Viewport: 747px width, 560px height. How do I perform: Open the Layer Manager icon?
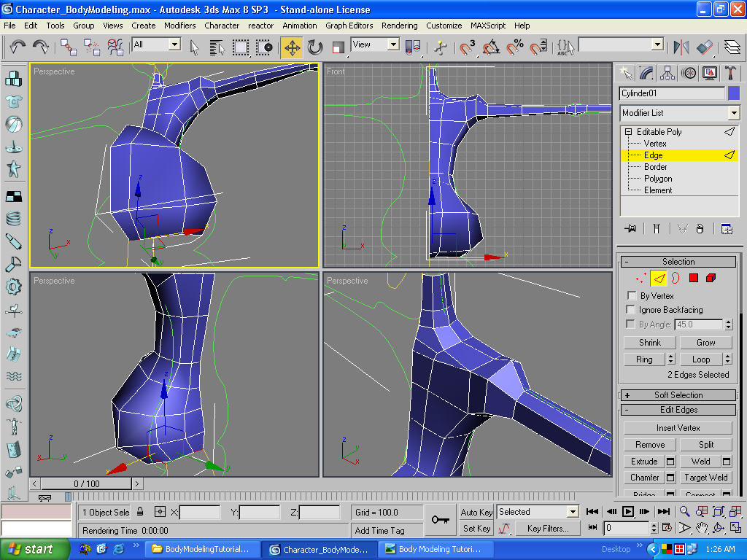coord(732,47)
